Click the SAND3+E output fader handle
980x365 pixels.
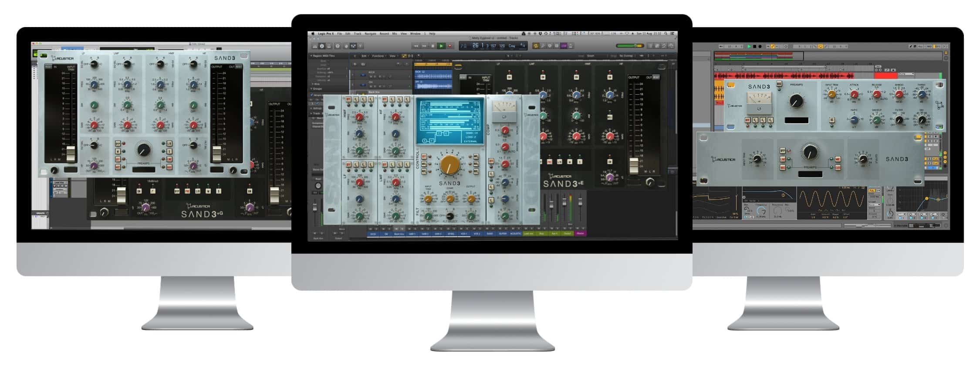pos(634,166)
